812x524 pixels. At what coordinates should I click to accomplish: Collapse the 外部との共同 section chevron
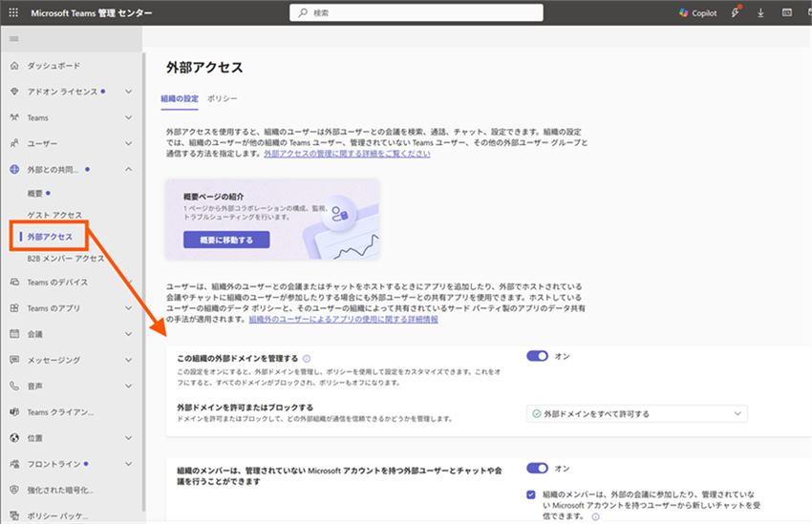(x=129, y=170)
